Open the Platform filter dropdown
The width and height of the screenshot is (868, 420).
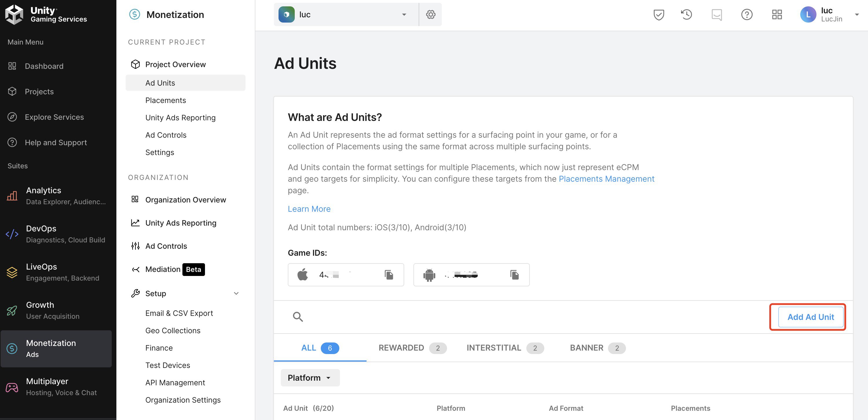[x=310, y=377]
